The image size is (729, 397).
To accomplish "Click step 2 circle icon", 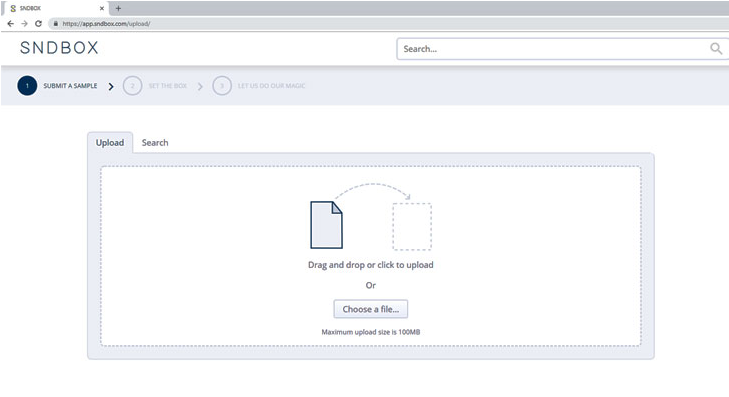I will click(x=133, y=86).
